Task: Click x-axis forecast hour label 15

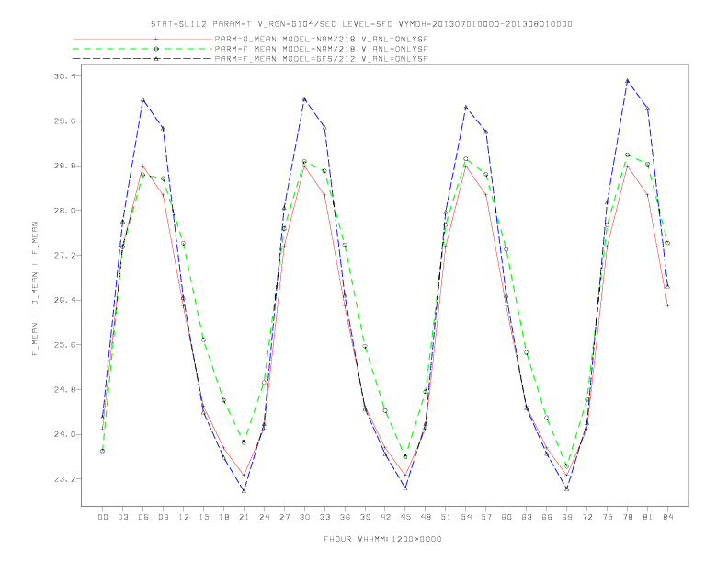Action: (x=203, y=517)
